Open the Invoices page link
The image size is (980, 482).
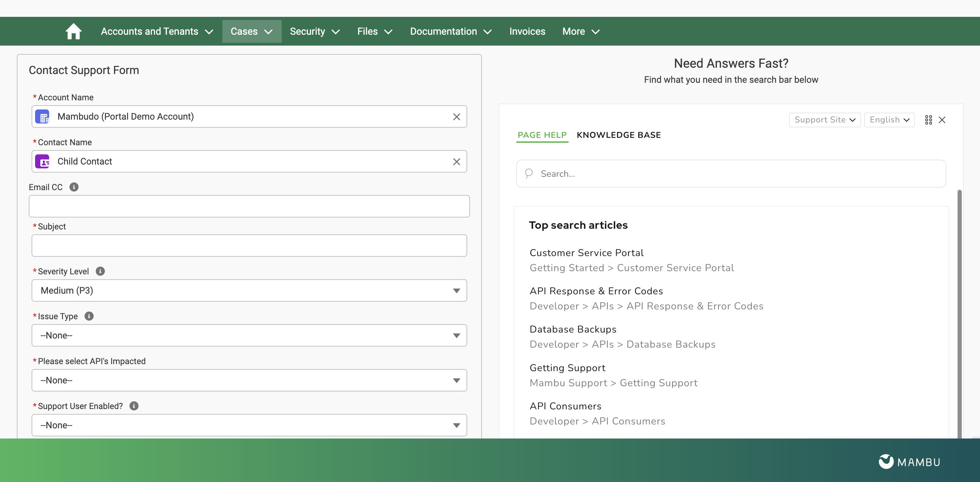point(527,31)
